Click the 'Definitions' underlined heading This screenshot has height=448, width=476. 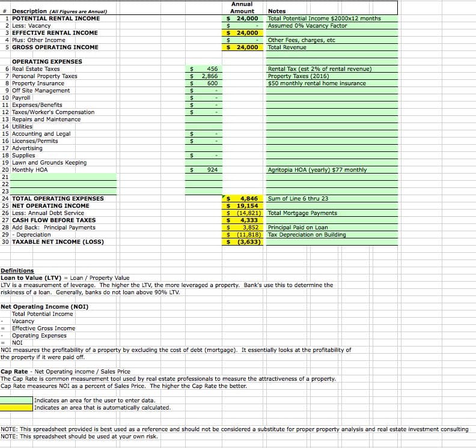(17, 271)
